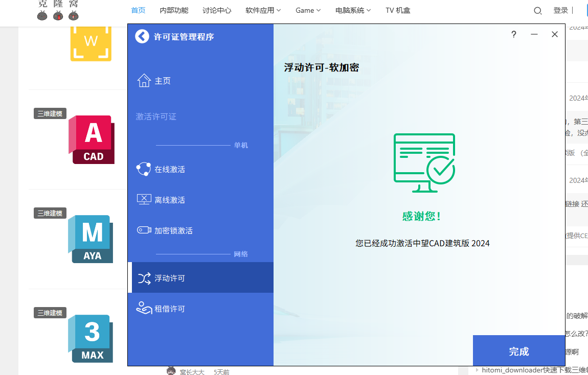Open the 主页 home icon
The height and width of the screenshot is (375, 588).
(144, 81)
